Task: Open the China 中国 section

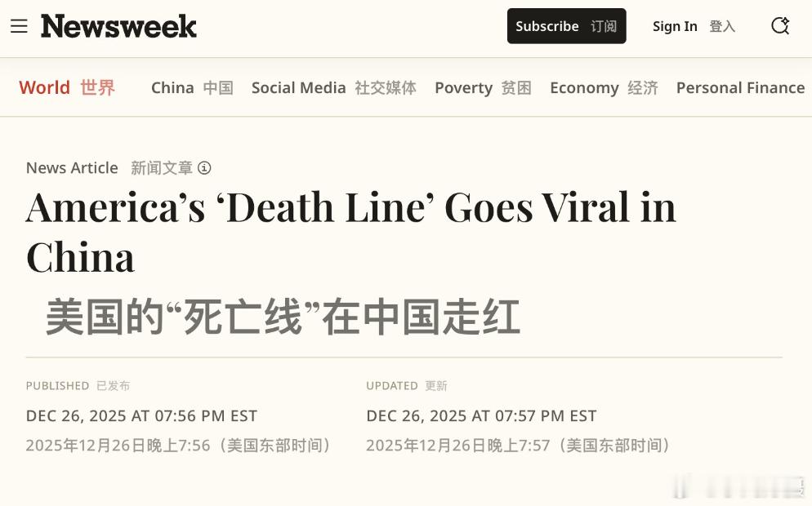Action: (x=191, y=87)
